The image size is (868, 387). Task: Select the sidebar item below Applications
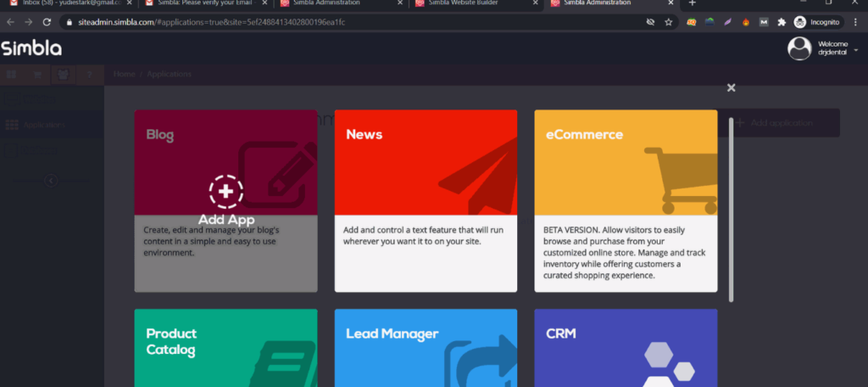pyautogui.click(x=52, y=150)
